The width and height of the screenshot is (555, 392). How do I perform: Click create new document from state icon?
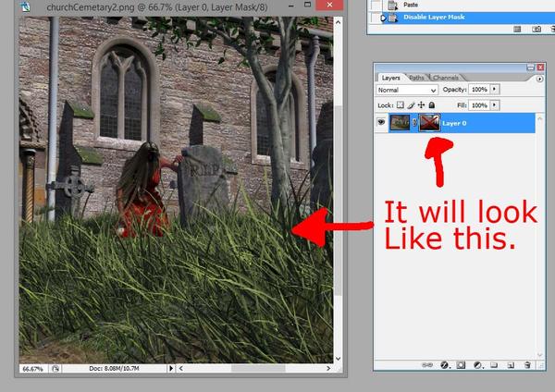(517, 29)
